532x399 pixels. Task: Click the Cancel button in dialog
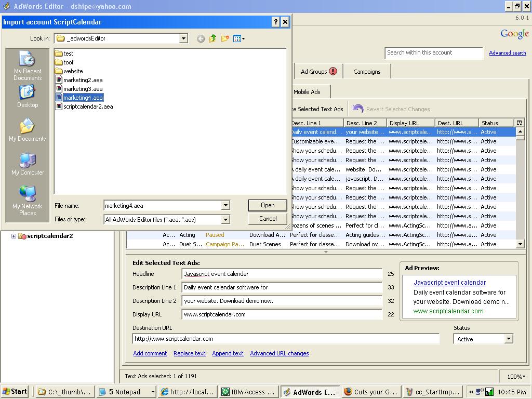(268, 219)
